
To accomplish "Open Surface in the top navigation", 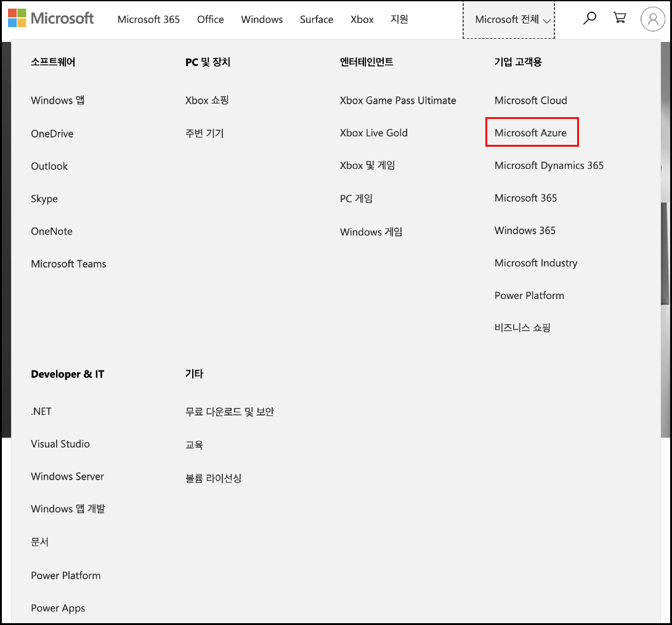I will (316, 19).
